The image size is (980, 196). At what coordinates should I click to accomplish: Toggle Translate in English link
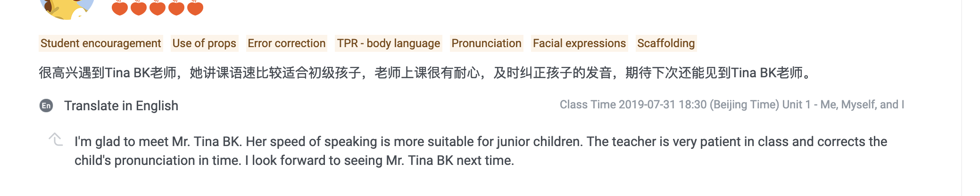121,106
